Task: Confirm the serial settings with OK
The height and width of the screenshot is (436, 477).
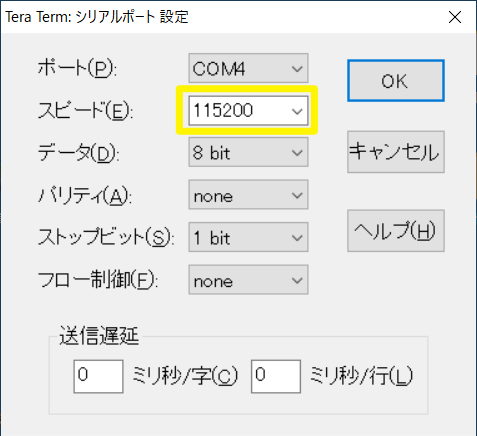Action: pyautogui.click(x=396, y=81)
